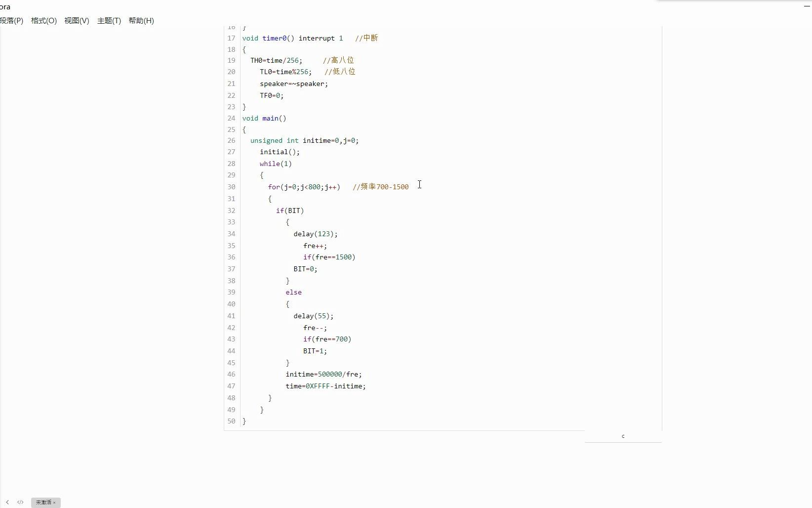
Task: Open the 帮助(H) menu
Action: pyautogui.click(x=141, y=21)
